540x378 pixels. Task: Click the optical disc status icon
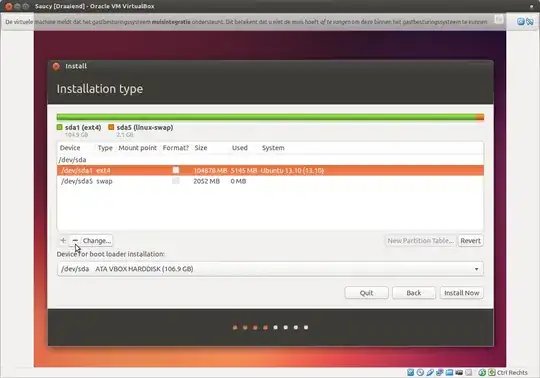420,372
